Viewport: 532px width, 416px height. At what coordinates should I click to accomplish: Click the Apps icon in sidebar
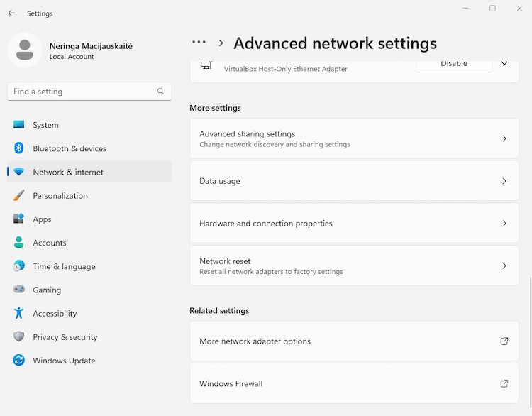18,219
